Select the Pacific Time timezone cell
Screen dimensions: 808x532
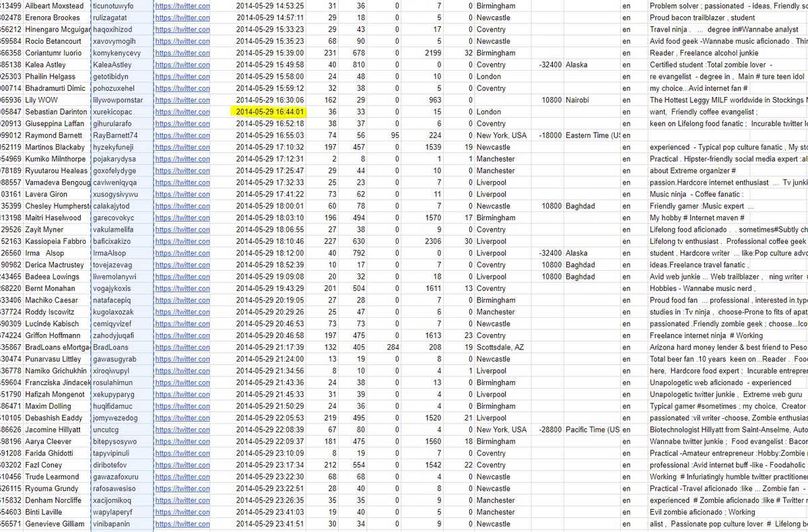coord(593,430)
